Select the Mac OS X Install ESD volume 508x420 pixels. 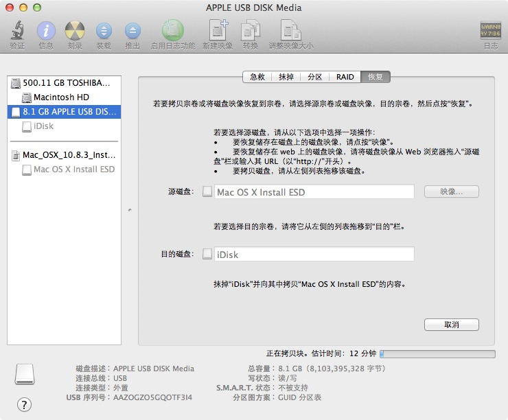click(64, 170)
